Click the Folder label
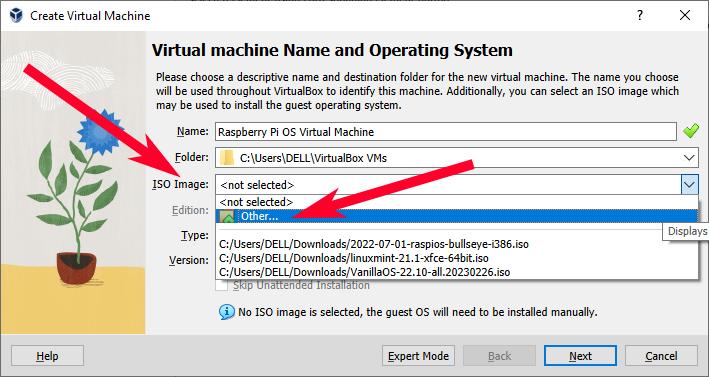The height and width of the screenshot is (377, 709). [192, 157]
